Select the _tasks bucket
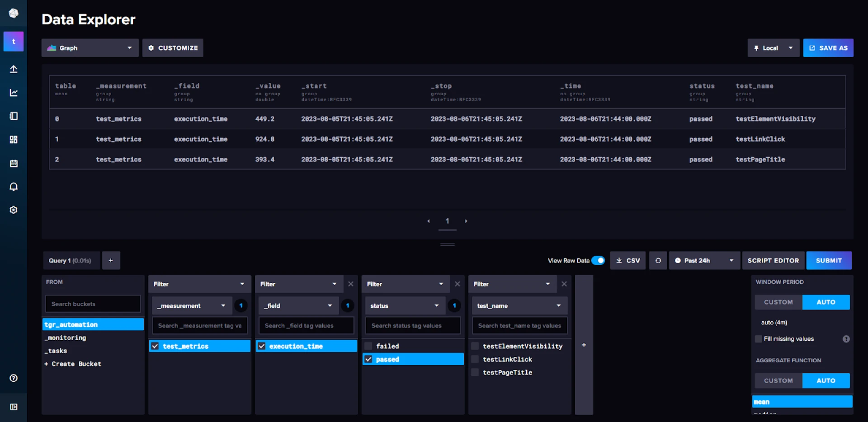 (x=93, y=351)
